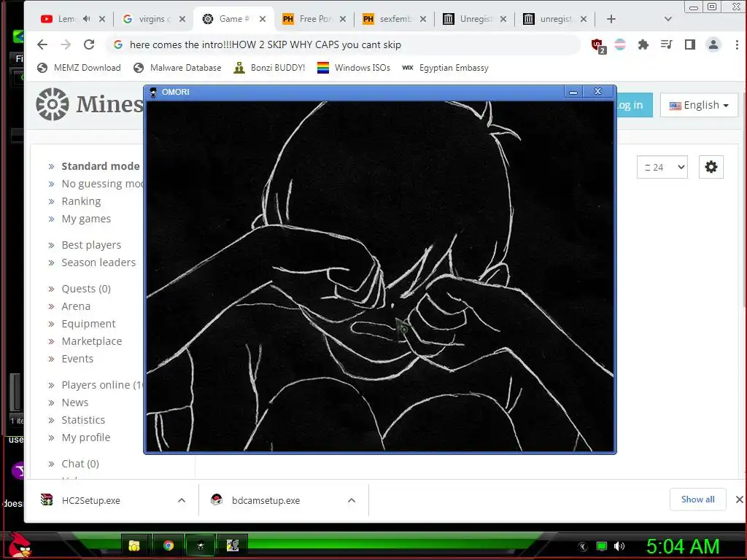747x560 pixels.
Task: Open the file explorer taskbar icon
Action: click(135, 545)
